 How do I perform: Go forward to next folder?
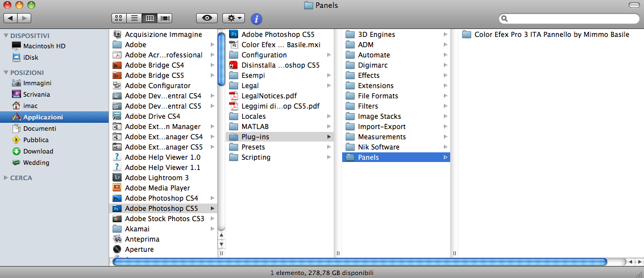click(x=24, y=18)
